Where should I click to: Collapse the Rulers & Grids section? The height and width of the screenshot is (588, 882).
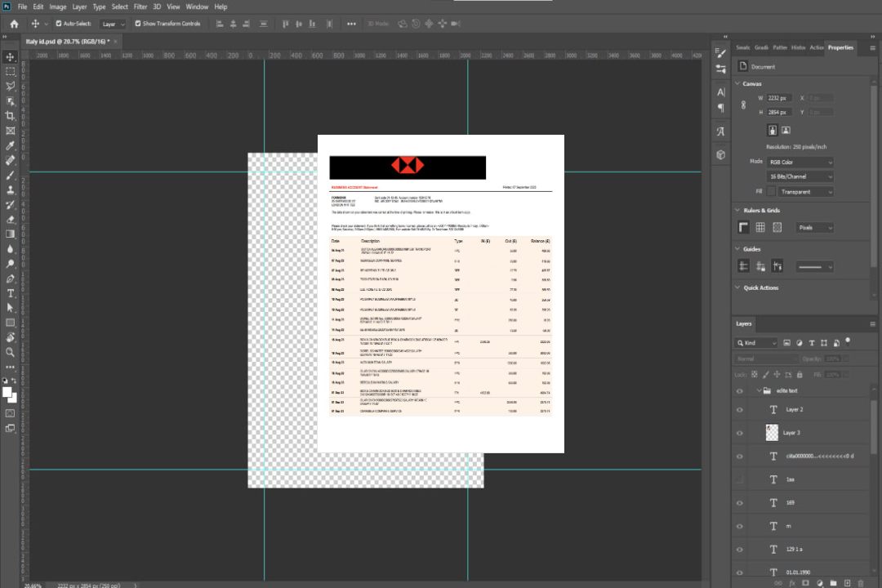point(737,210)
